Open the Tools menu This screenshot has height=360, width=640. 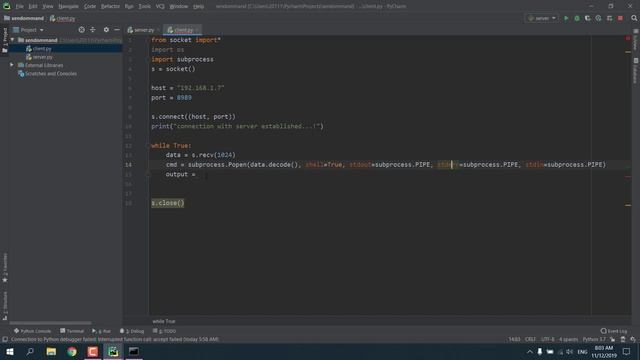[144, 6]
